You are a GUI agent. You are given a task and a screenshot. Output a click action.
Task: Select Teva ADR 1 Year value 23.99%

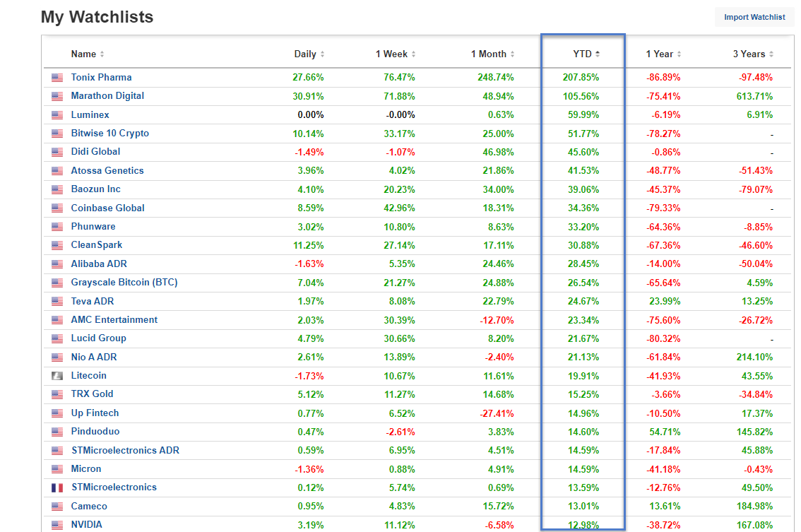665,301
